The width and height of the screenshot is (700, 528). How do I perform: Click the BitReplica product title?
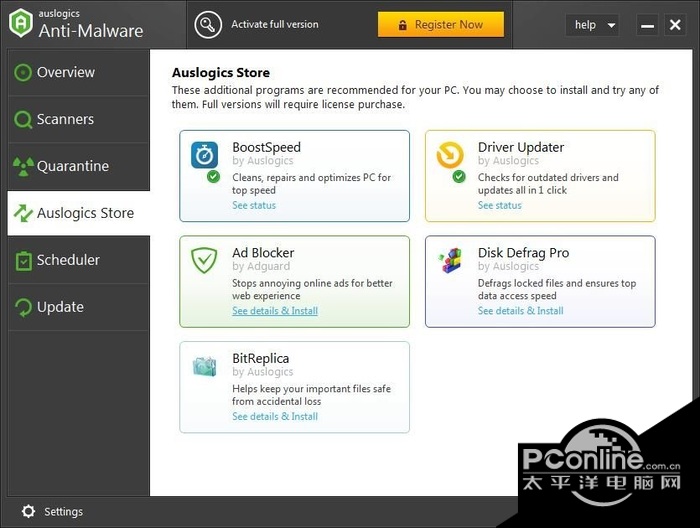tap(261, 358)
